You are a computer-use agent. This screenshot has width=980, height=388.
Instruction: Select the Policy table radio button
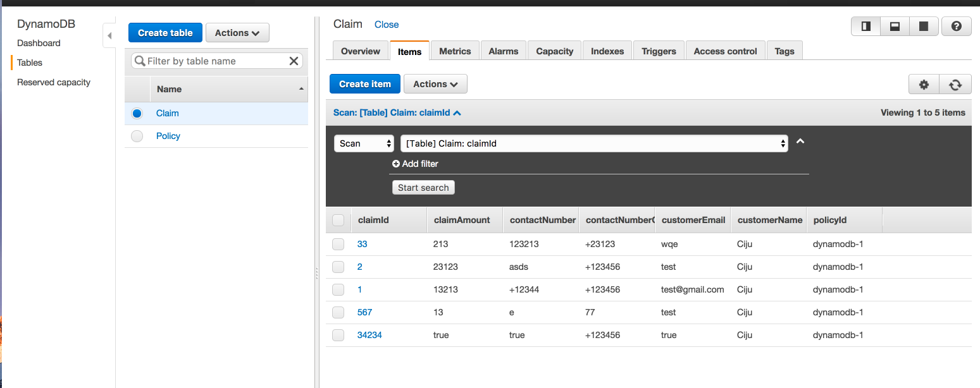click(137, 136)
